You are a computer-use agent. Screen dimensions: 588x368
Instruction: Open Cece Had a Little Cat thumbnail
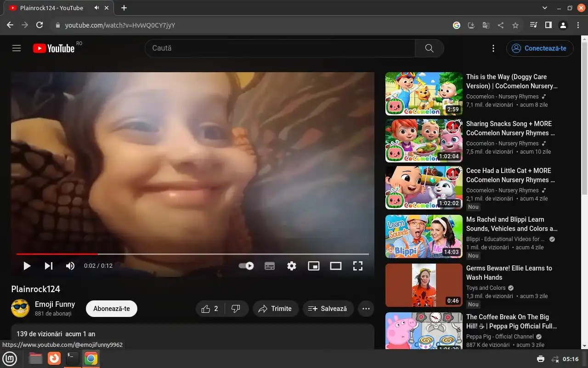[x=424, y=187]
